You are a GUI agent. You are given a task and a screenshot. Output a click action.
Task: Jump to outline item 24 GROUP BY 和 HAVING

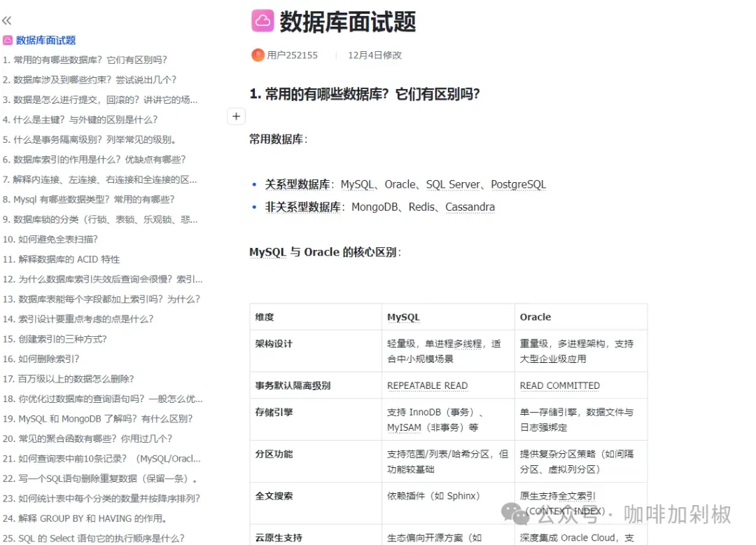tap(85, 519)
